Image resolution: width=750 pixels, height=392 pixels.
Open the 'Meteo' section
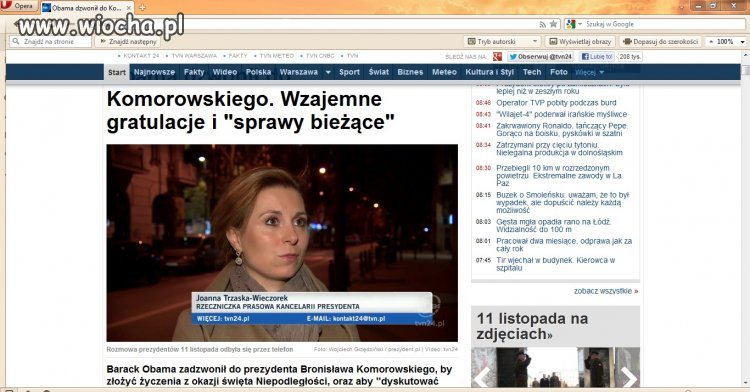tap(444, 72)
